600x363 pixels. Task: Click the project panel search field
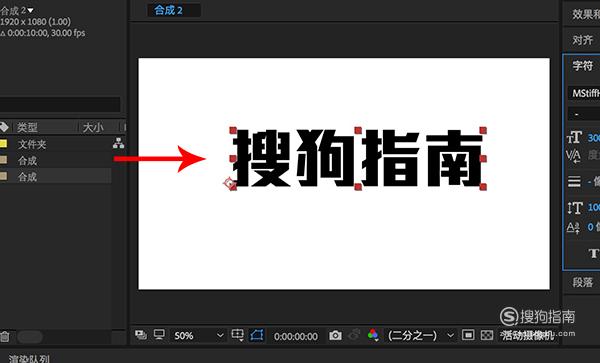click(60, 104)
